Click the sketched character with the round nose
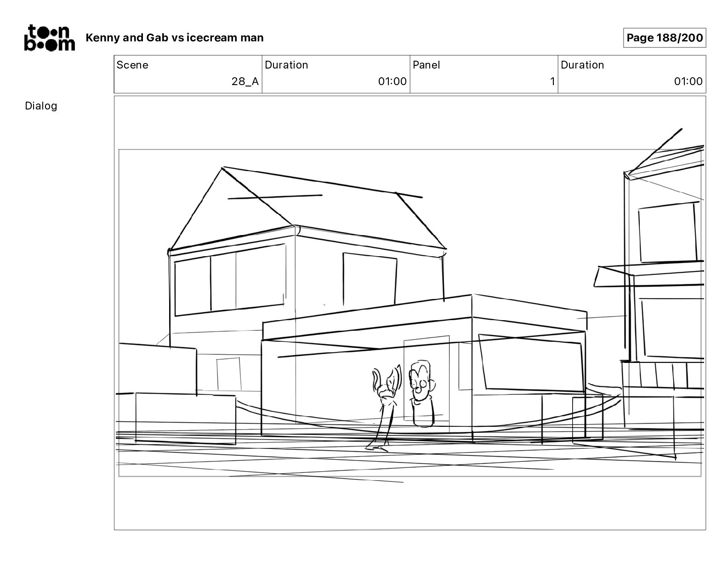 (x=422, y=394)
